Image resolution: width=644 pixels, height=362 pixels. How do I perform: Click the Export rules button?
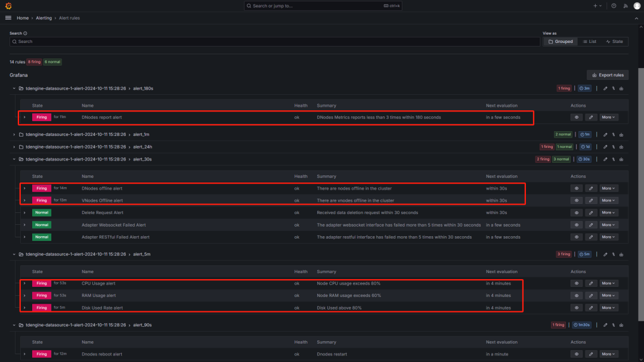[608, 75]
